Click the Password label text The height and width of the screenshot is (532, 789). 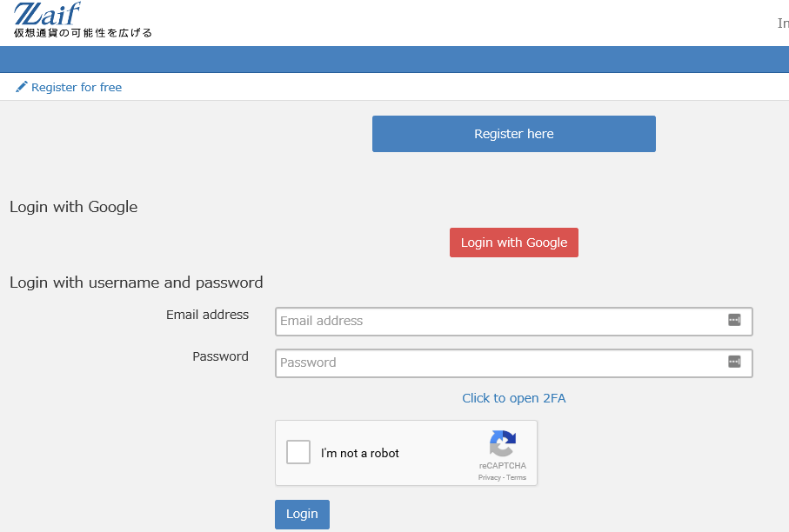point(220,356)
